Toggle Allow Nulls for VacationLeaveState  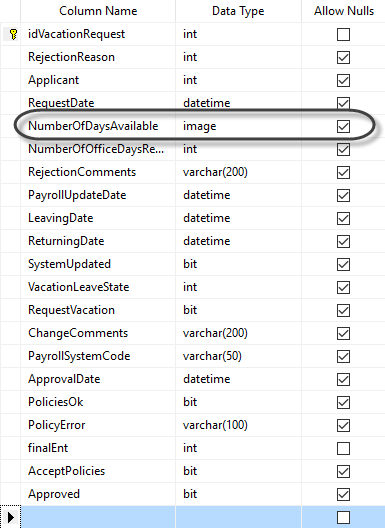coord(343,287)
